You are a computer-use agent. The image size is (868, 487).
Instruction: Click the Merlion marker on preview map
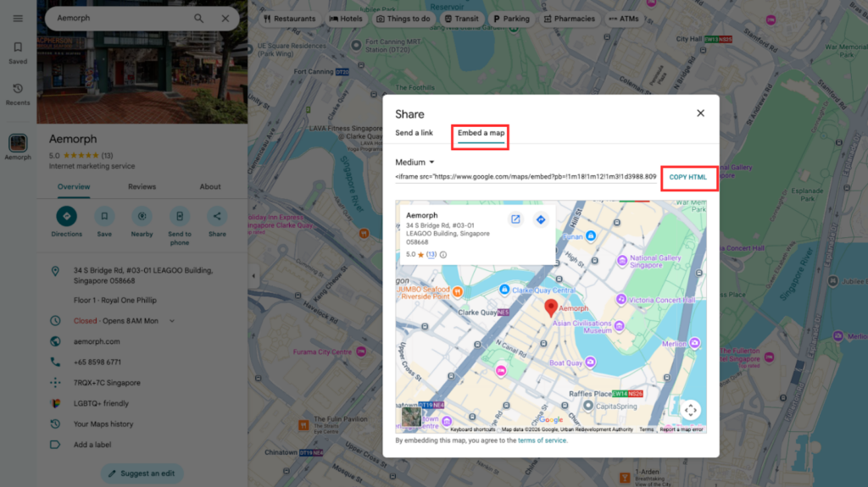[x=694, y=344]
